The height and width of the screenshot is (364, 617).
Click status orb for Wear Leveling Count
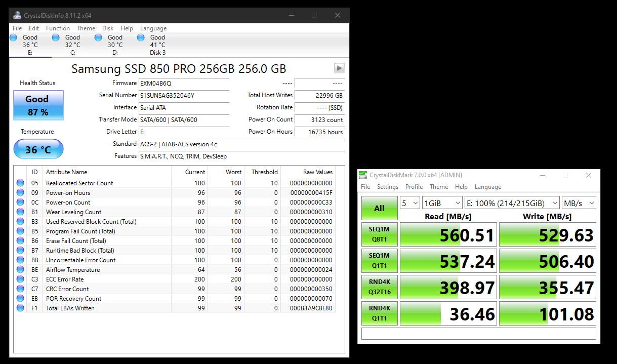click(x=20, y=212)
